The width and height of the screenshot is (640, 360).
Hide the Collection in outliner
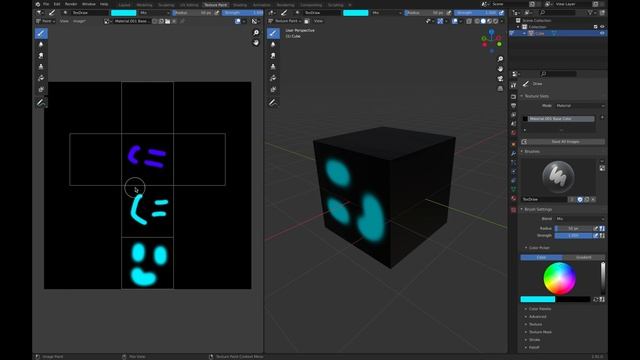click(602, 27)
